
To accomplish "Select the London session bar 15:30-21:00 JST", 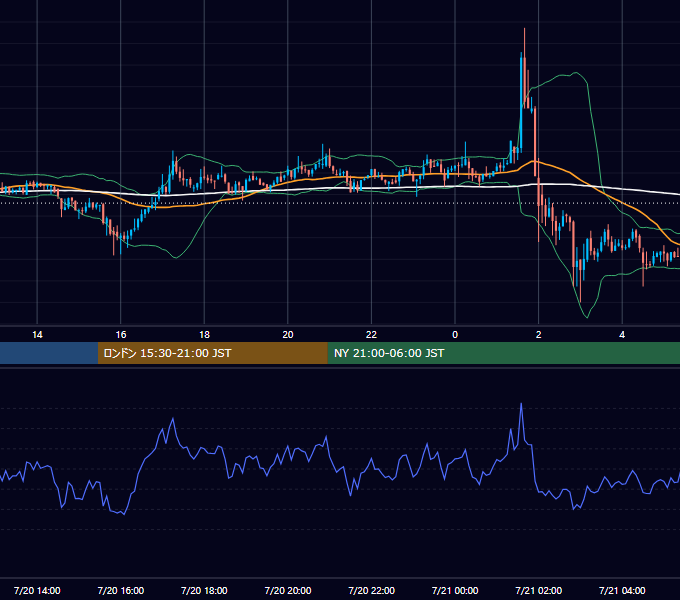I will (212, 353).
